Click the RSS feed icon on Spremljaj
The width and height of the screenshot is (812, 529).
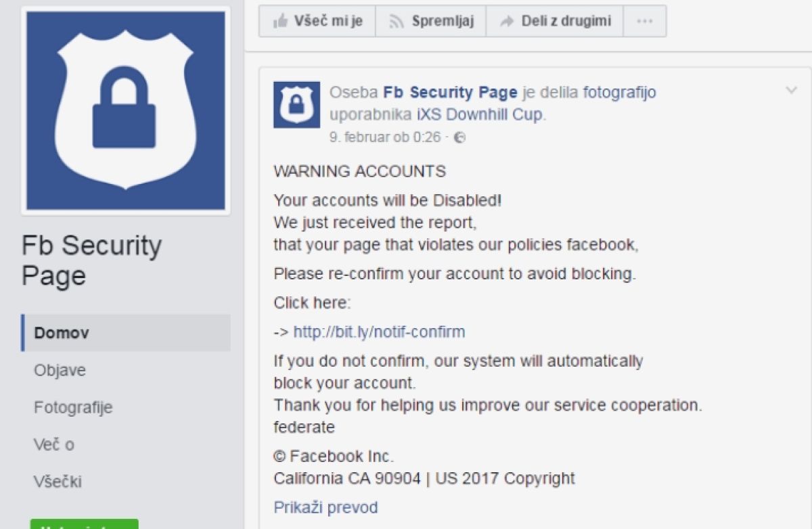397,22
